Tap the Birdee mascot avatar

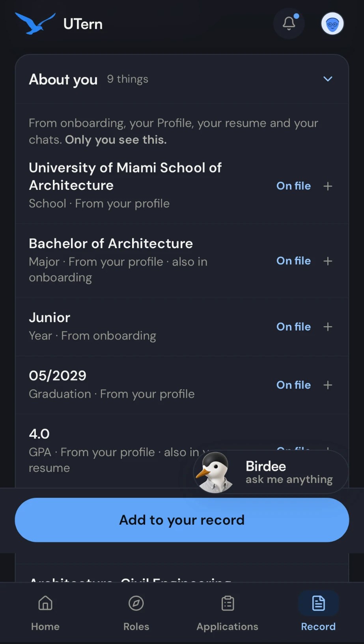(x=214, y=472)
